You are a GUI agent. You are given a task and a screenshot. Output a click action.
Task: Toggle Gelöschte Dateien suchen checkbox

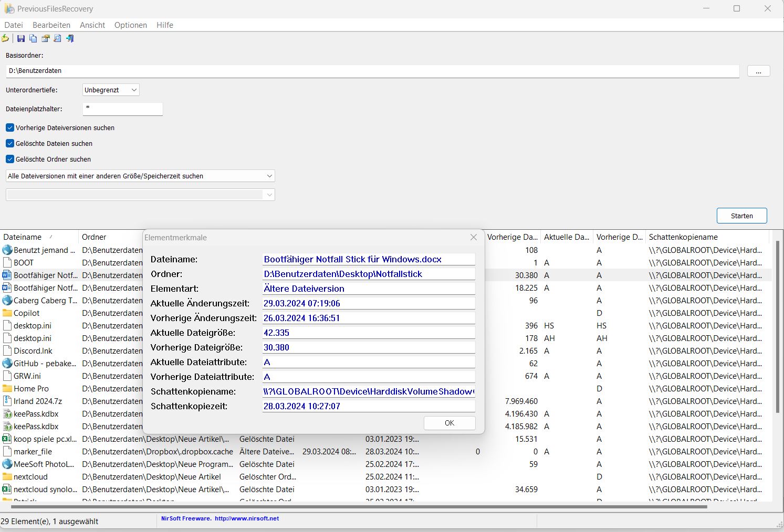click(x=10, y=143)
